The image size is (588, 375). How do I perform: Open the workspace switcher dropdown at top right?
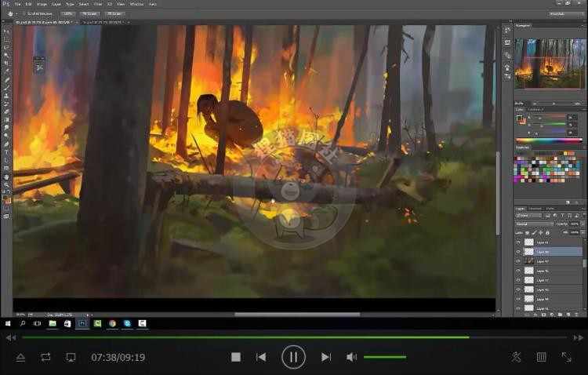[565, 14]
